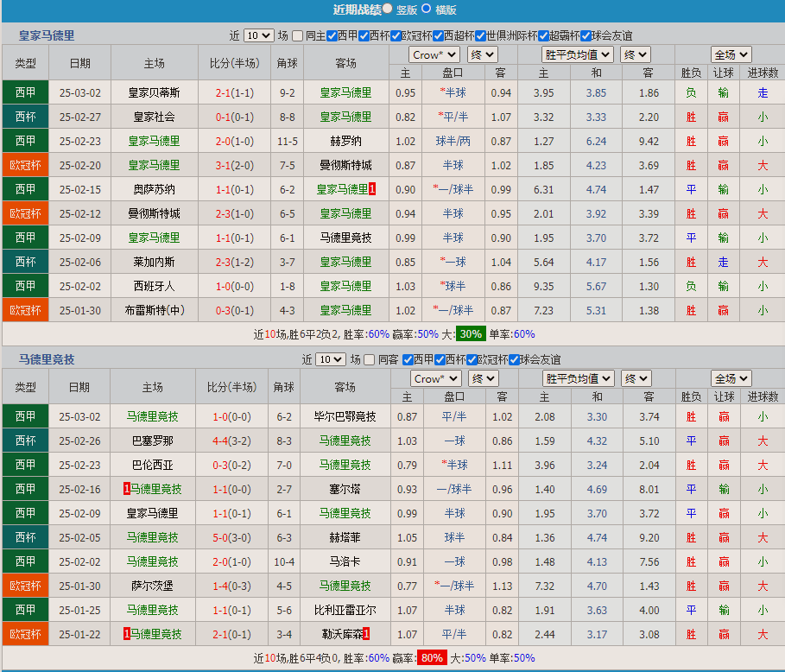Click 西杯 type badge for 莱加内斯 match
Image resolution: width=785 pixels, height=672 pixels.
(x=25, y=262)
